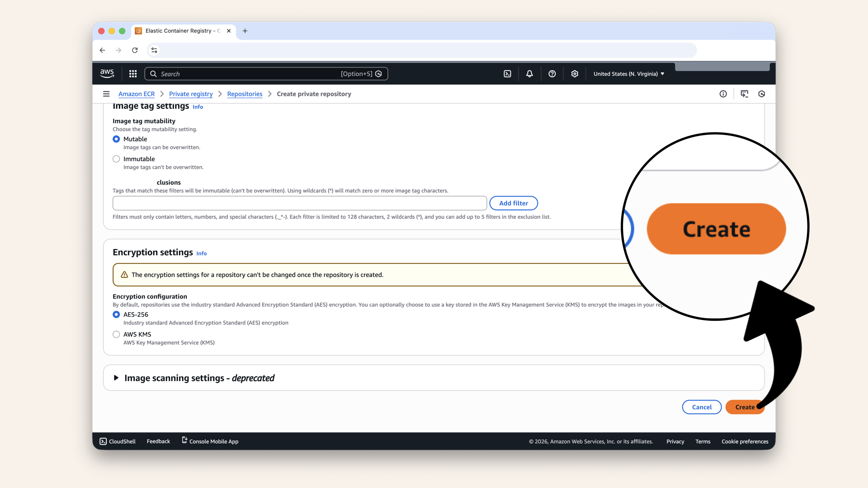Click the orange Create button

point(741,407)
